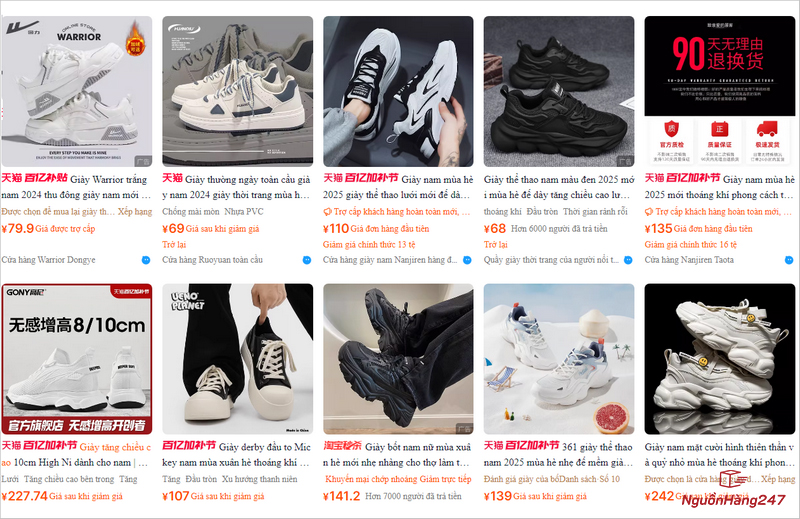
Task: Open Cửa hàng Ruoyuan toàn cầu store link
Action: [x=212, y=260]
